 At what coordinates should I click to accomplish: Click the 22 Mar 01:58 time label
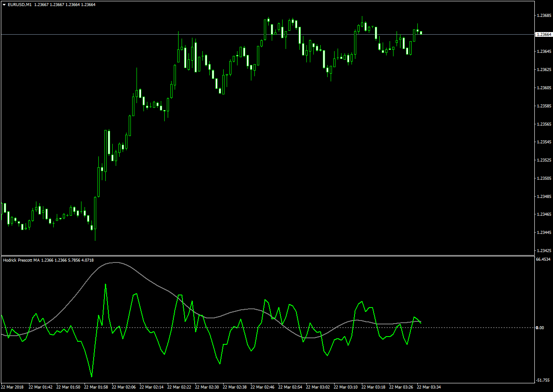click(x=96, y=387)
